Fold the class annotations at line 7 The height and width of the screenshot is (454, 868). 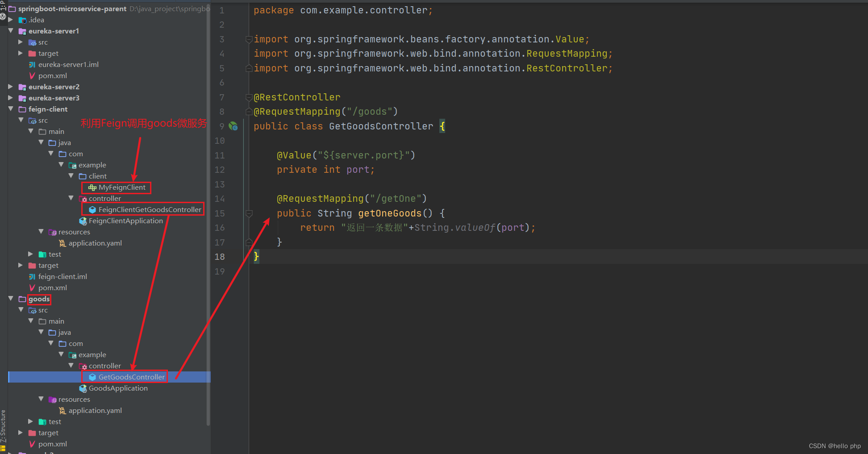click(249, 97)
